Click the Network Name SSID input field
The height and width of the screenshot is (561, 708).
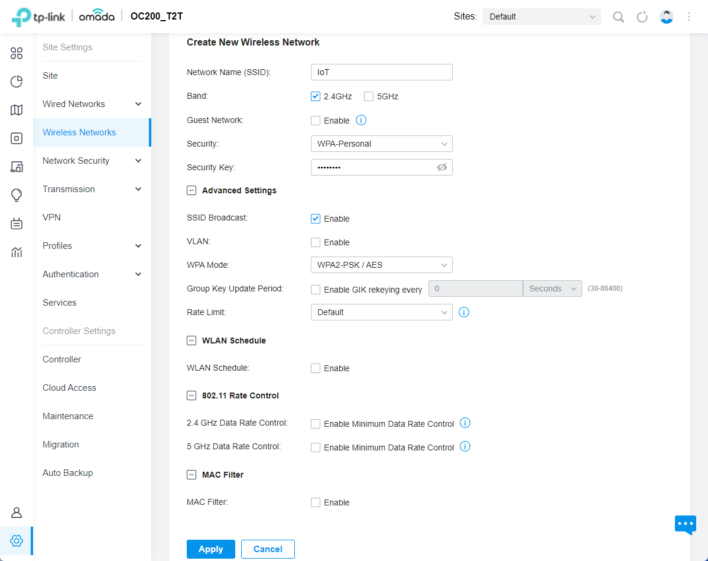tap(382, 72)
